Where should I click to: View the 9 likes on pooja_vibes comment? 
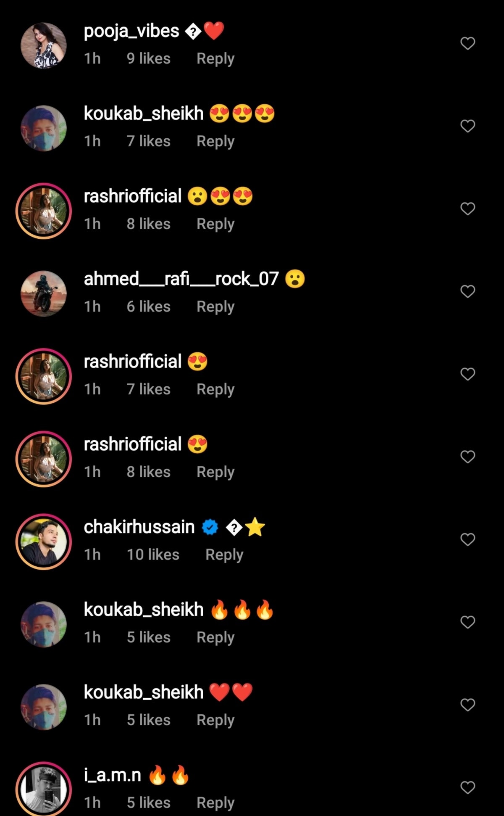pyautogui.click(x=149, y=58)
